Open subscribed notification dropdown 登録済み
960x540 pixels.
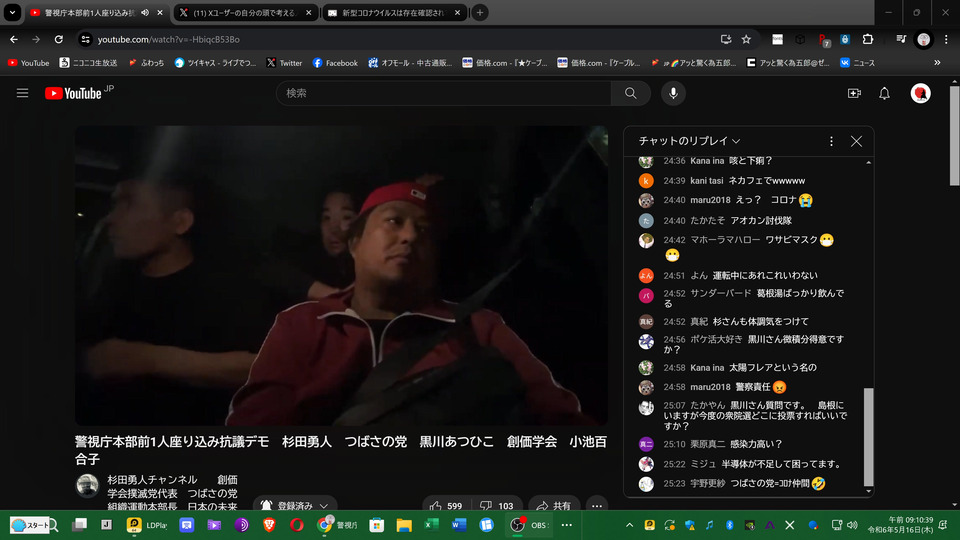coord(295,506)
